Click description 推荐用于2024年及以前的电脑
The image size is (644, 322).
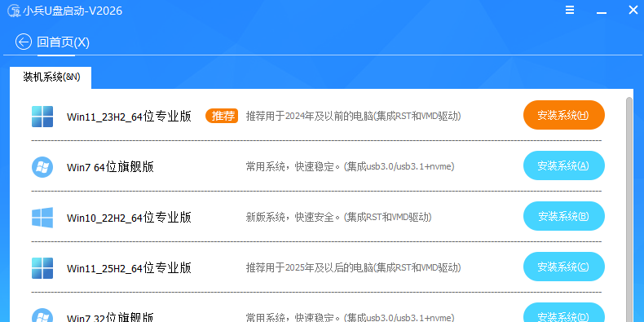click(x=353, y=117)
